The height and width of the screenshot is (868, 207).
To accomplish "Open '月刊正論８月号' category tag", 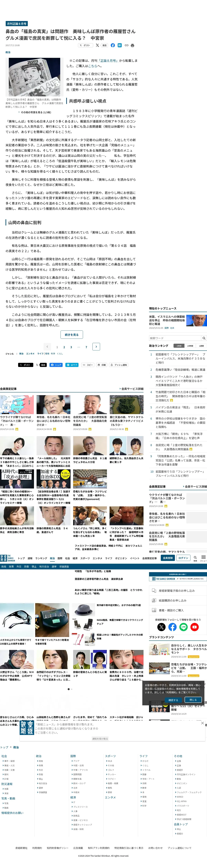I will pyautogui.click(x=17, y=24).
